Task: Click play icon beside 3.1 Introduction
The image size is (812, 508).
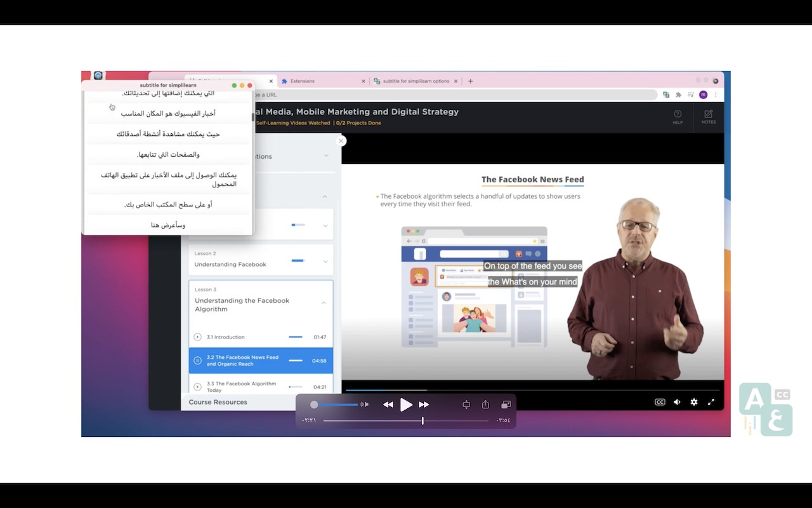Action: point(197,337)
